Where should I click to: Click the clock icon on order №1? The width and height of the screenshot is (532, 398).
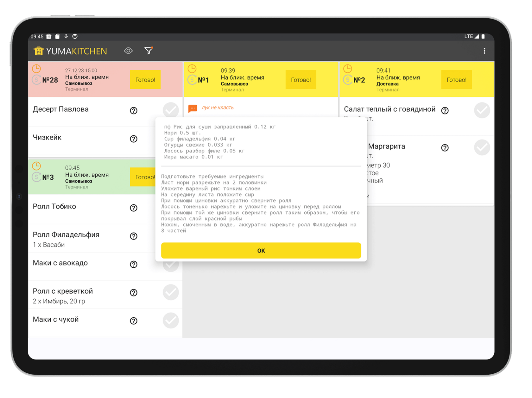192,68
